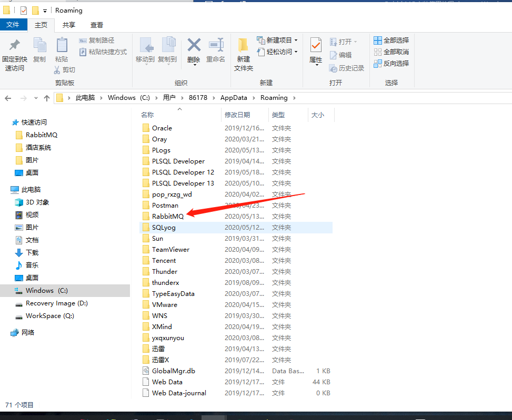
Task: Click Select none (全部取消)
Action: pos(391,52)
